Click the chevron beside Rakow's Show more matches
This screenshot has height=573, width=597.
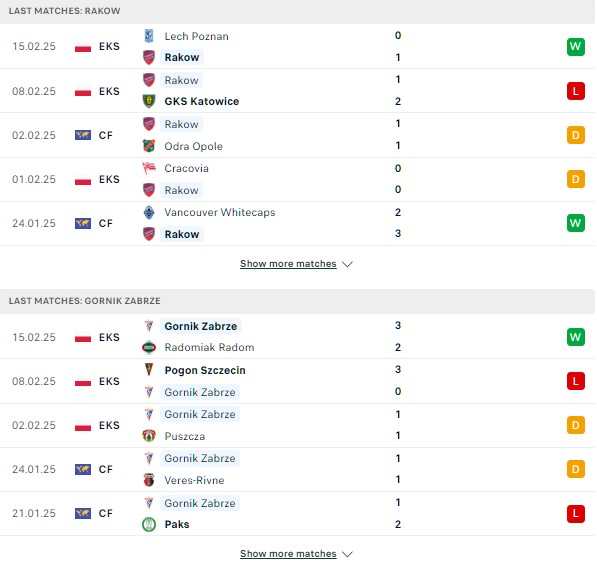click(x=347, y=264)
